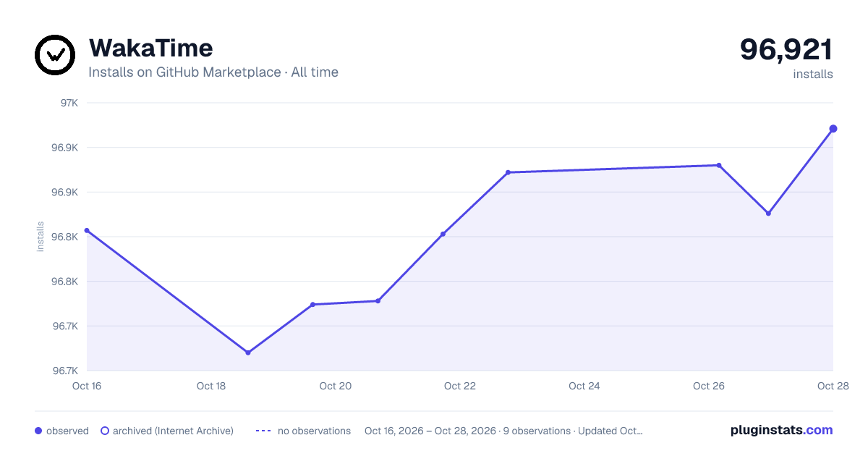Click the Oct 24 x-axis label
The height and width of the screenshot is (456, 868).
[x=584, y=386]
